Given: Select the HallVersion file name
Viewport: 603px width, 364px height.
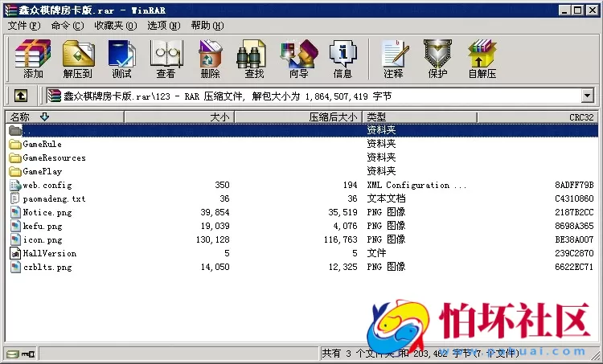Looking at the screenshot, I should (x=50, y=253).
